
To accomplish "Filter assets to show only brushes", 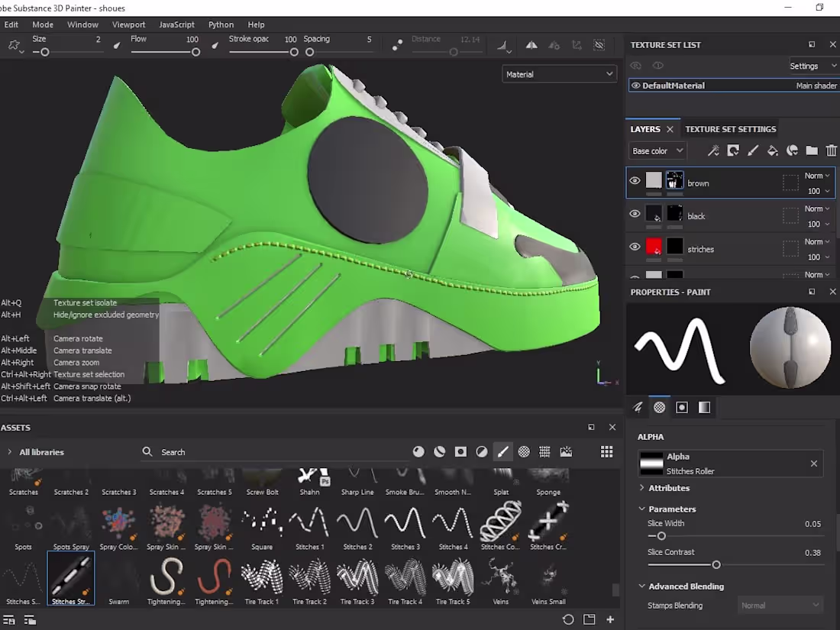I will [x=502, y=451].
